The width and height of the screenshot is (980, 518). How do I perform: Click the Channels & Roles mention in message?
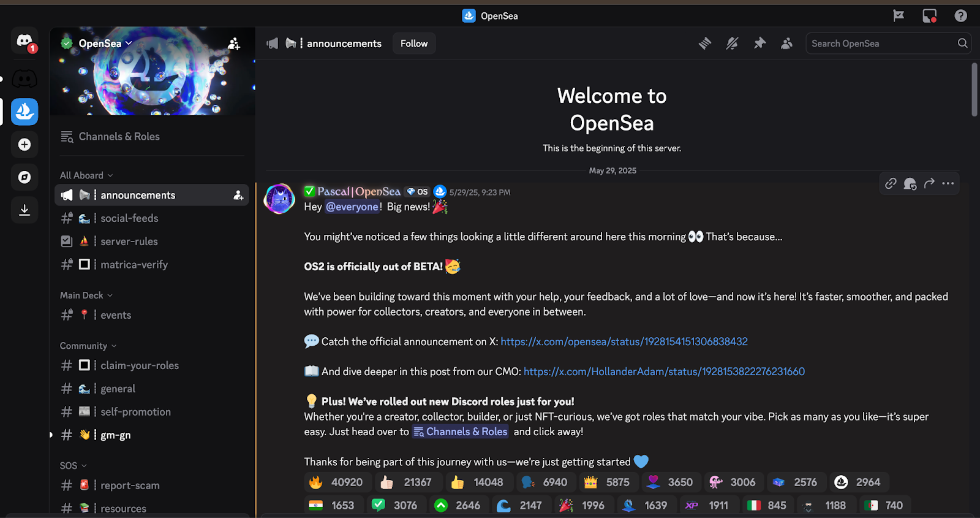[x=461, y=432]
